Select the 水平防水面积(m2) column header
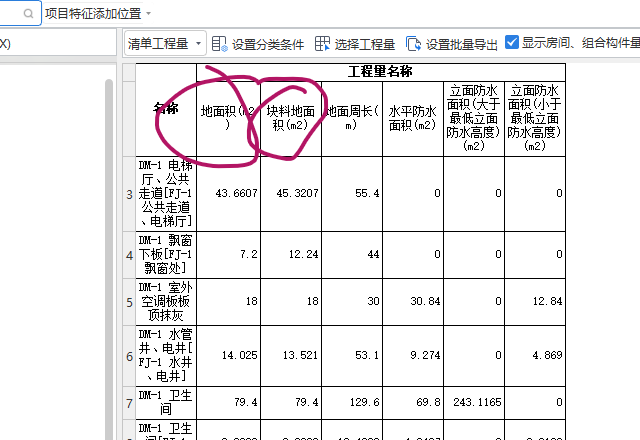 (x=413, y=118)
